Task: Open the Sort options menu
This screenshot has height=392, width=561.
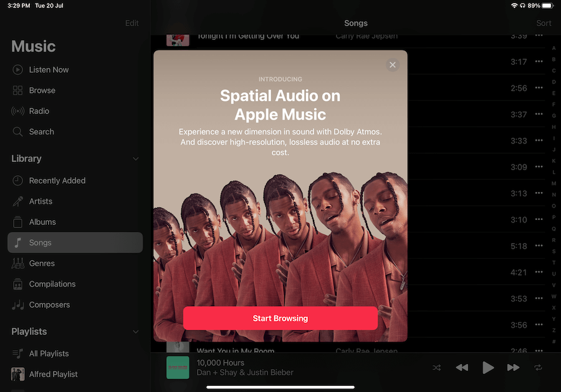Action: click(x=544, y=23)
